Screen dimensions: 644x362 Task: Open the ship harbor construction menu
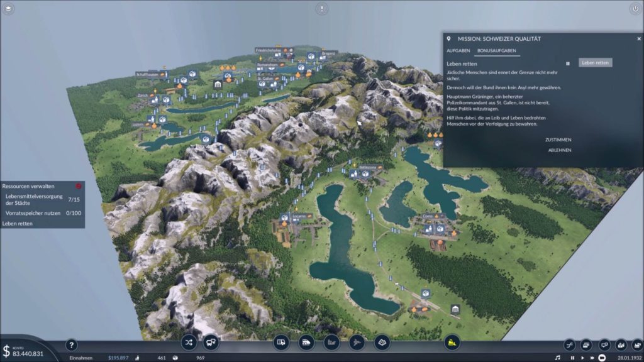331,343
